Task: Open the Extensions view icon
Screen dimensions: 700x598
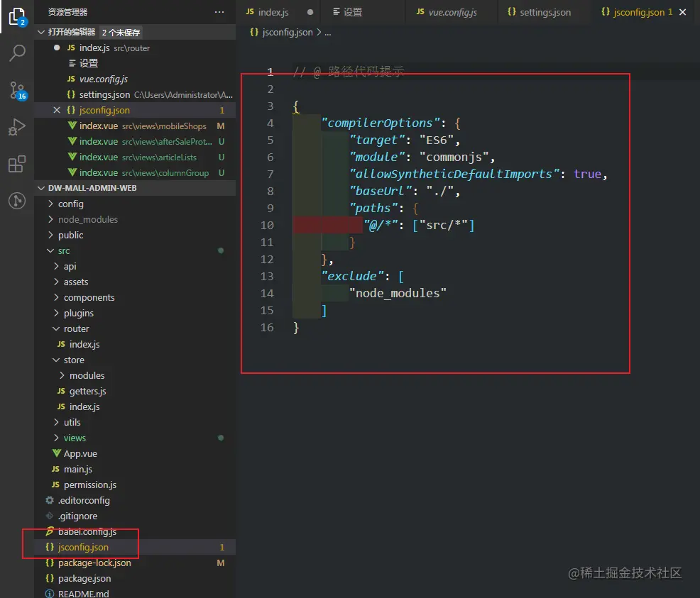Action: point(17,165)
